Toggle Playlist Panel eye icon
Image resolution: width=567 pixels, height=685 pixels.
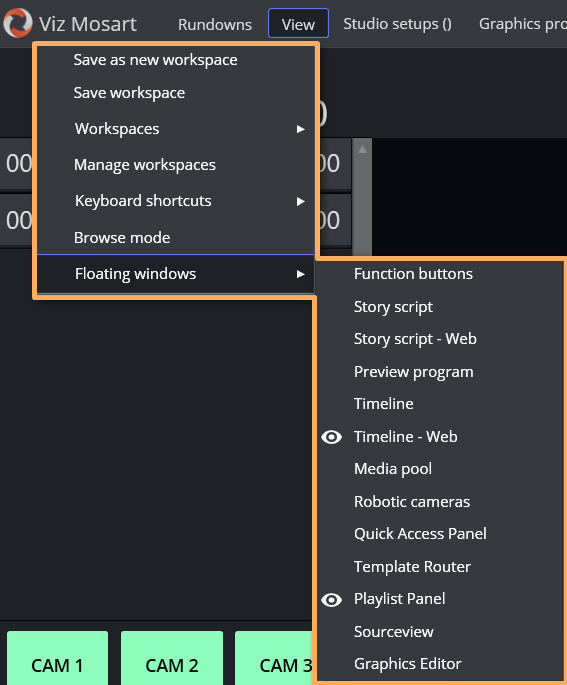pyautogui.click(x=332, y=600)
